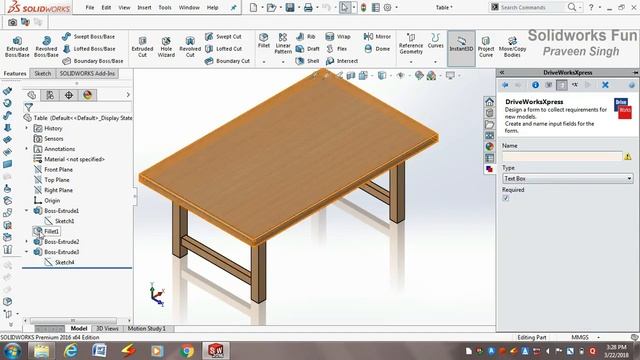This screenshot has width=640, height=360.
Task: Open the Appearances task pane icon
Action: (489, 147)
